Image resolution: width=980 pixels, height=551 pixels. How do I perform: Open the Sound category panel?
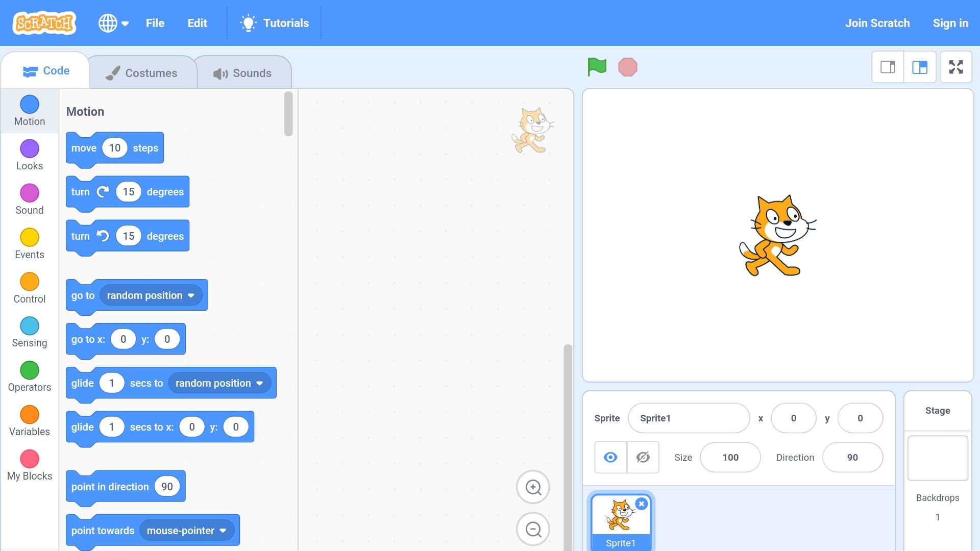(x=30, y=200)
